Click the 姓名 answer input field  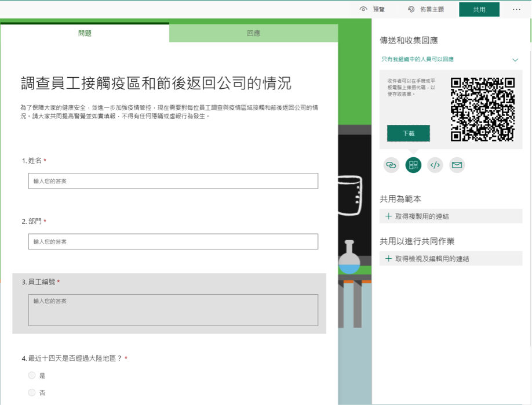click(173, 181)
